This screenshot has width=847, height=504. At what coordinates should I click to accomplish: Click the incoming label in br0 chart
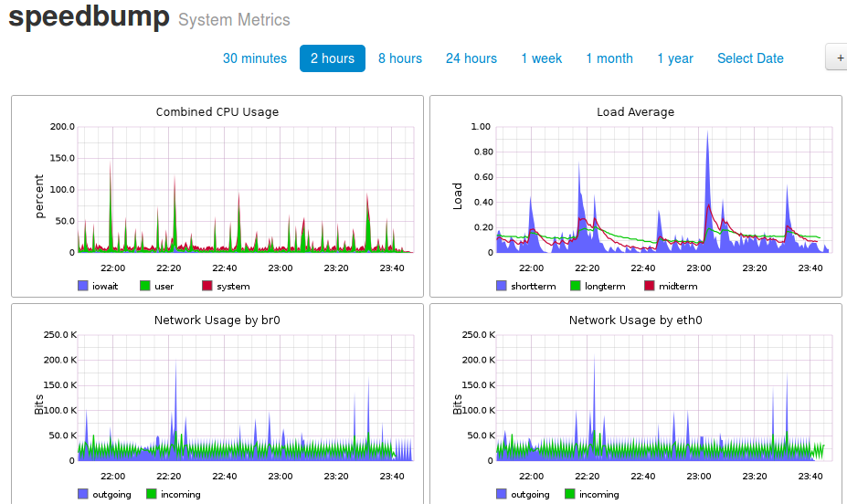[x=180, y=495]
